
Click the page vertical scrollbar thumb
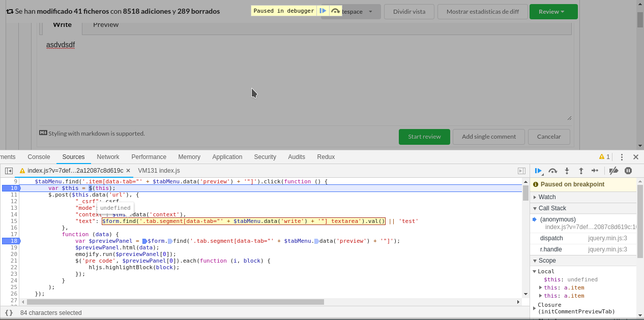click(640, 19)
